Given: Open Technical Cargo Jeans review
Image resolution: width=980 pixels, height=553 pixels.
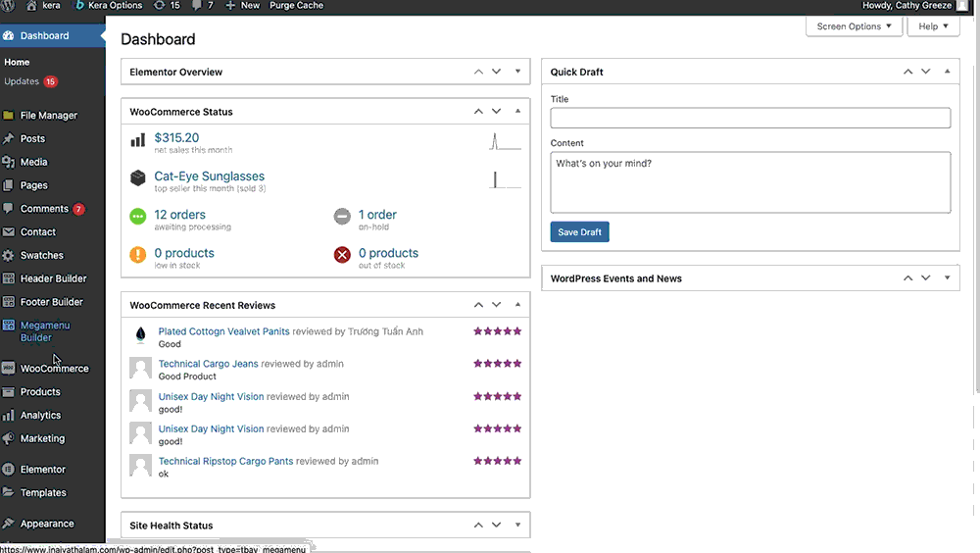Looking at the screenshot, I should tap(208, 364).
